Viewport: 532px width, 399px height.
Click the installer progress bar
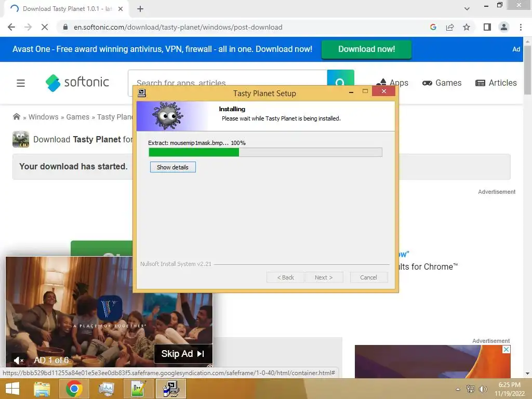tap(265, 152)
